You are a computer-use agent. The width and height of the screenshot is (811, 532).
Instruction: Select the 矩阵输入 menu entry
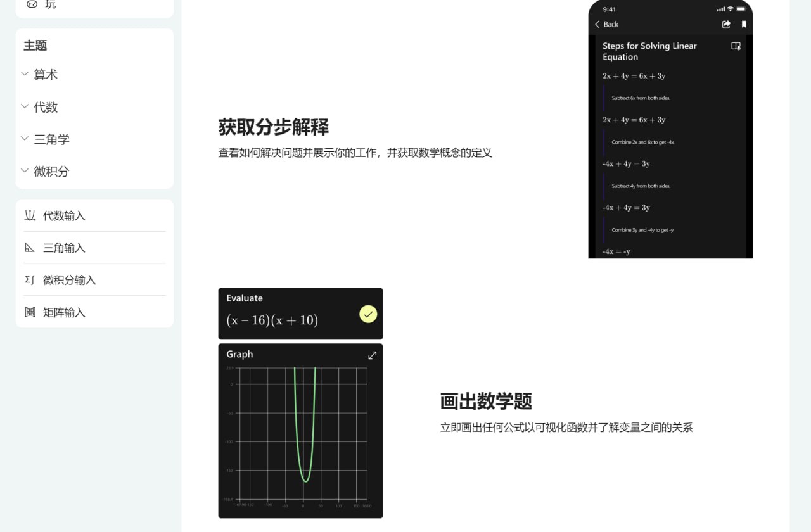(64, 312)
